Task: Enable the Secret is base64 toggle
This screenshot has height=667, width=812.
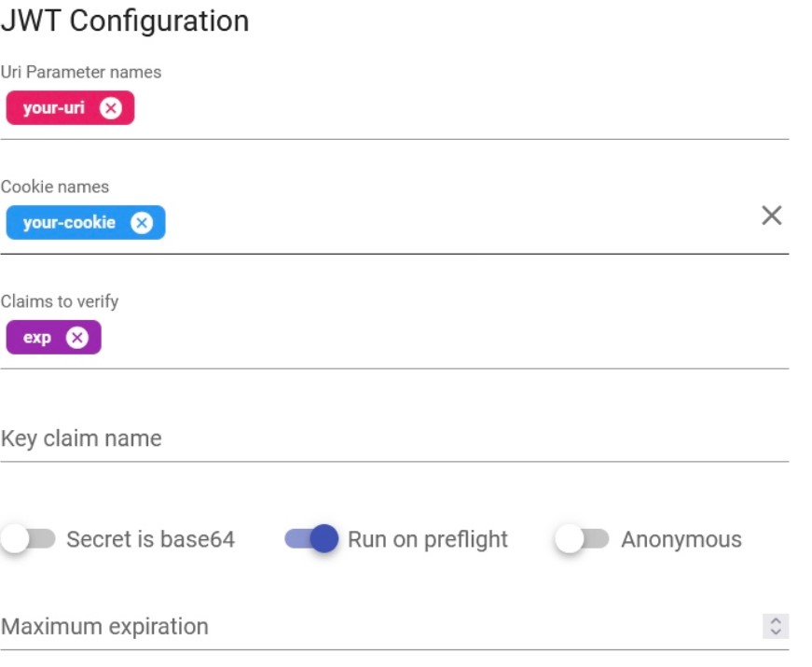Action: 28,539
